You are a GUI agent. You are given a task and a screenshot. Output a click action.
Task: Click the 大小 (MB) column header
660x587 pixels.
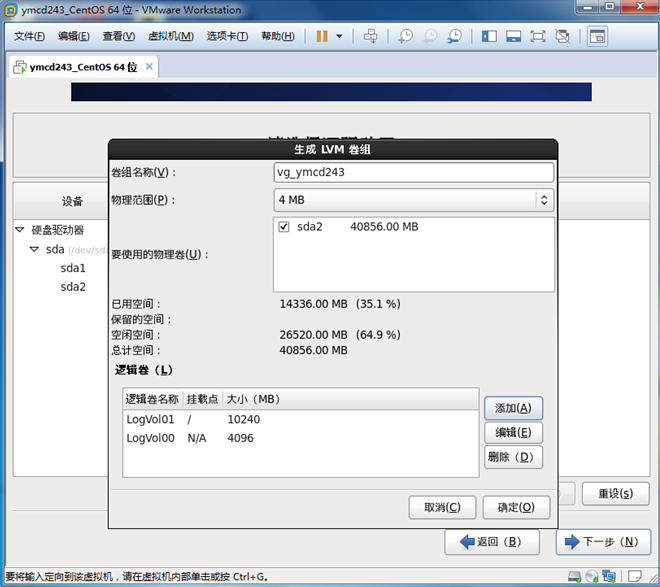coord(253,399)
